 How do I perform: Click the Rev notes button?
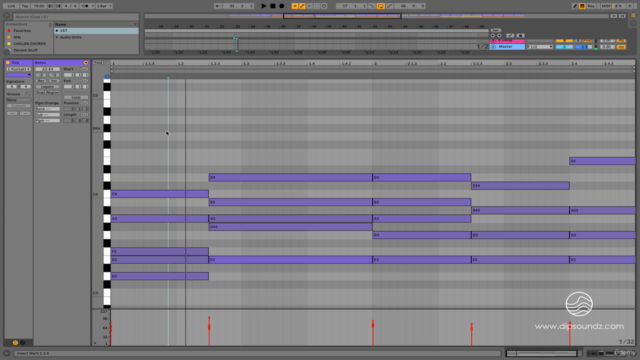(41, 81)
